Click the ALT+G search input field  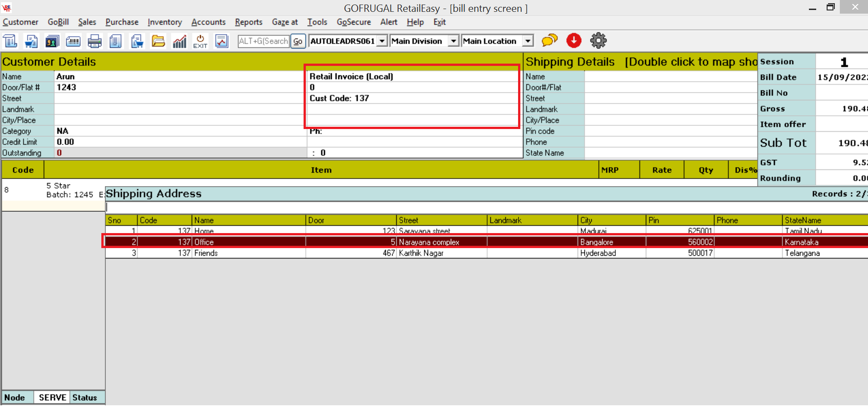point(264,41)
